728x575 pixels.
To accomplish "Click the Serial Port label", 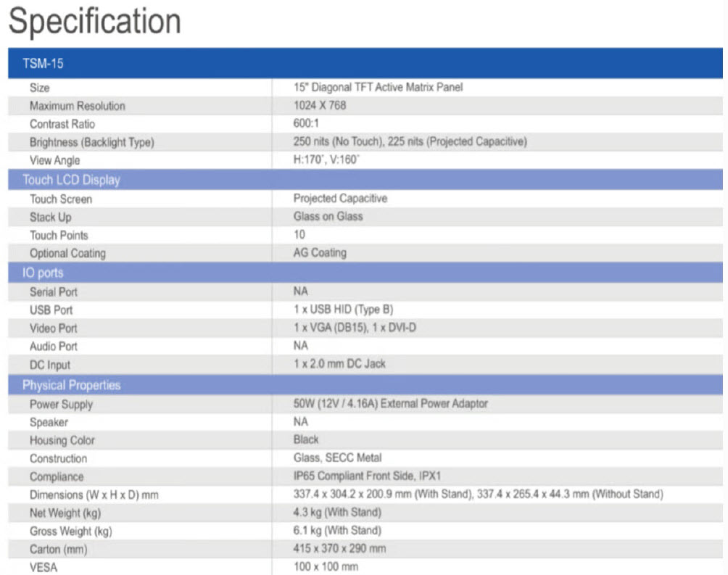I will click(54, 292).
